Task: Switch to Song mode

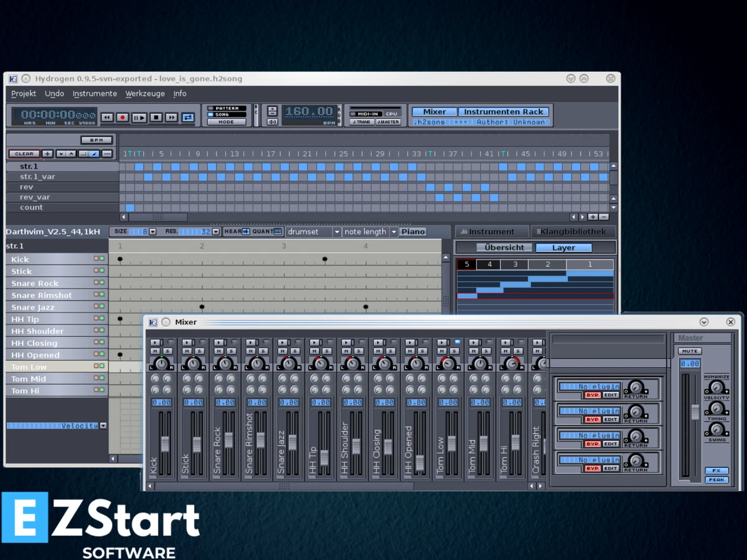Action: (x=227, y=114)
